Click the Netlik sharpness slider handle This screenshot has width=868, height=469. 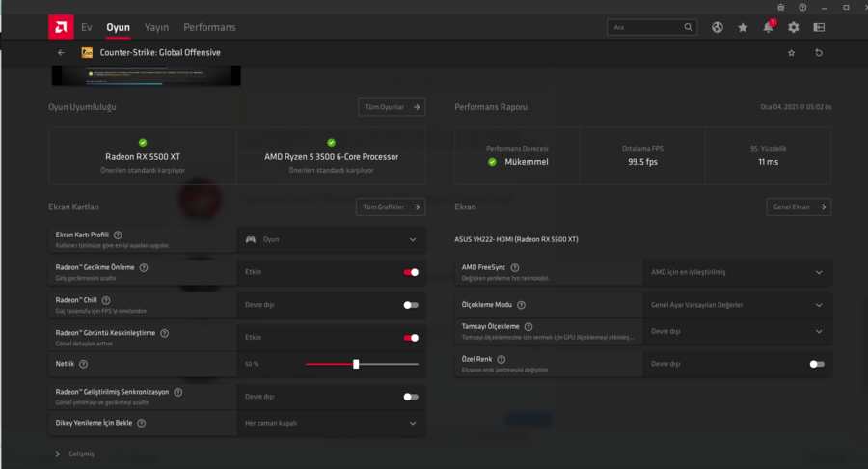coord(356,364)
